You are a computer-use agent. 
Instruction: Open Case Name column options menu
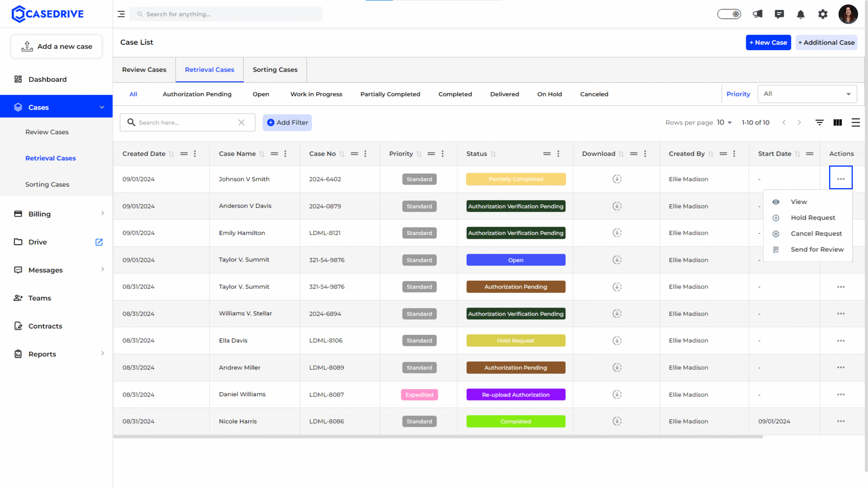coord(285,154)
